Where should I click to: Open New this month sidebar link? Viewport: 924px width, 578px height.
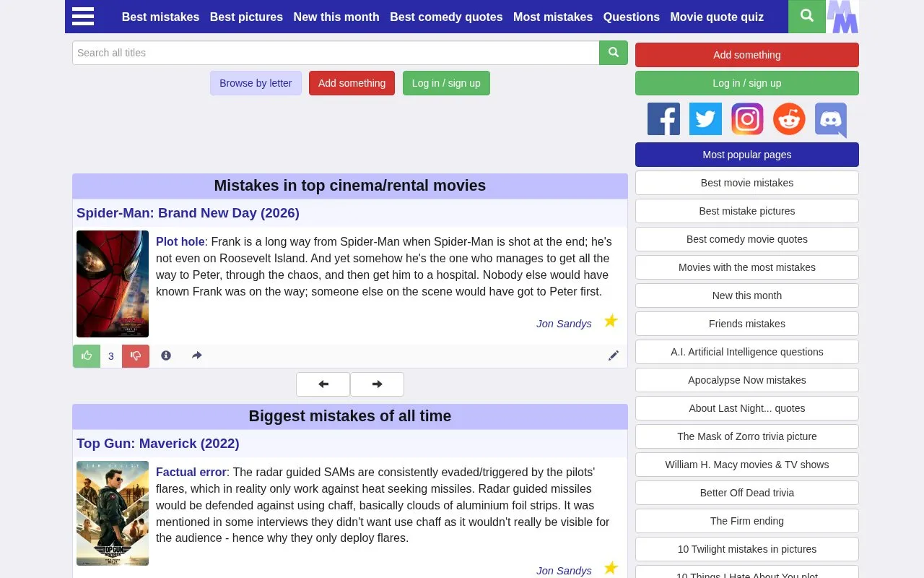(x=747, y=296)
